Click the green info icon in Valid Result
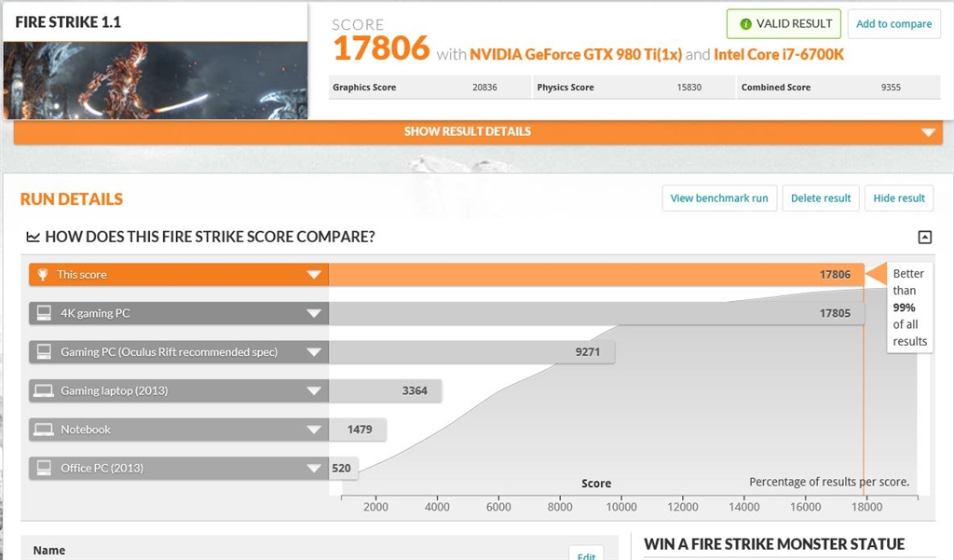 745,24
